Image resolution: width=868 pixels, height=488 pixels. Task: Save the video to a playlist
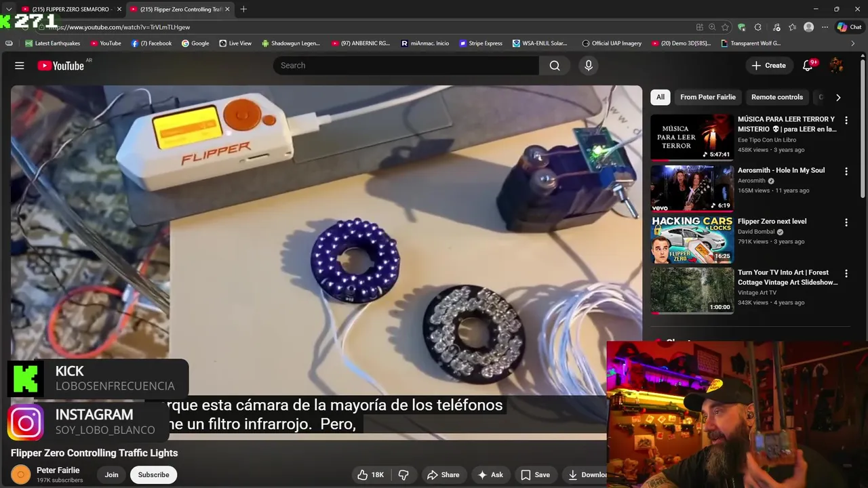tap(535, 475)
